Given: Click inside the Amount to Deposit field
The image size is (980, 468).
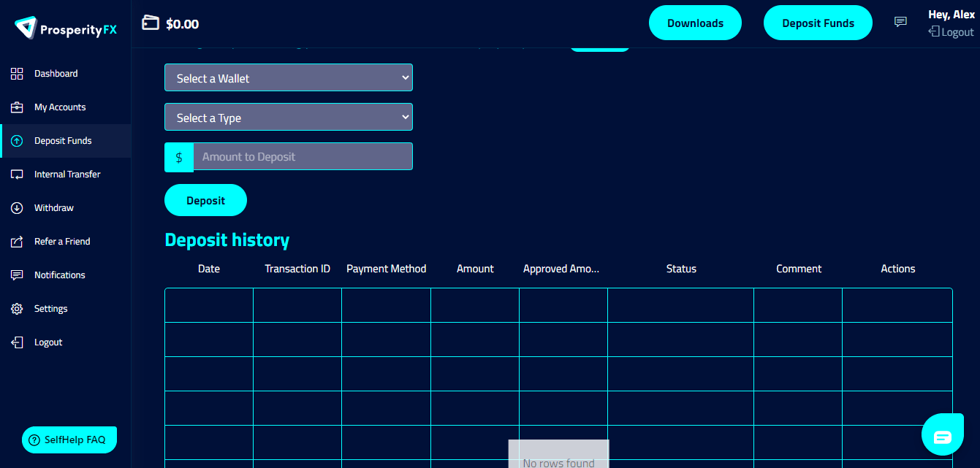Looking at the screenshot, I should coord(303,156).
